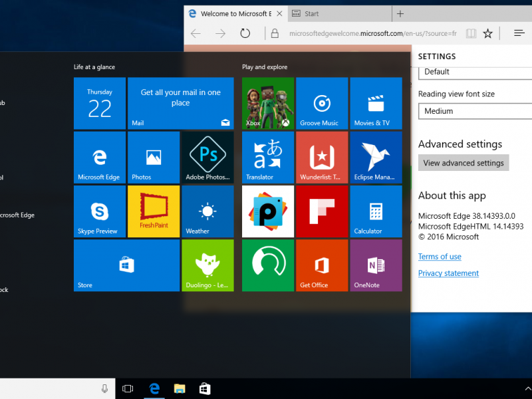
Task: Switch to Welcome to Microsoft Edge tab
Action: click(236, 13)
